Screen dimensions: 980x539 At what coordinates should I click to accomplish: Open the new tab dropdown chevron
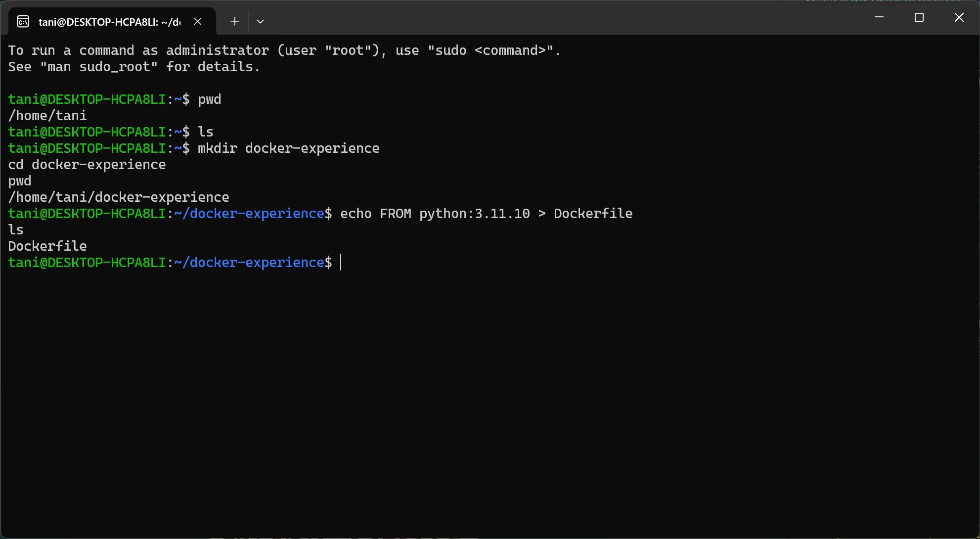pyautogui.click(x=261, y=21)
